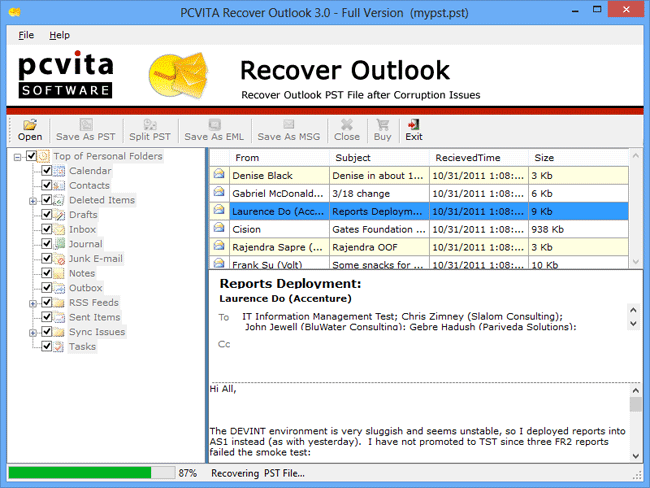This screenshot has height=488, width=650.
Task: Sort emails by RecievedTime column header
Action: tap(479, 158)
